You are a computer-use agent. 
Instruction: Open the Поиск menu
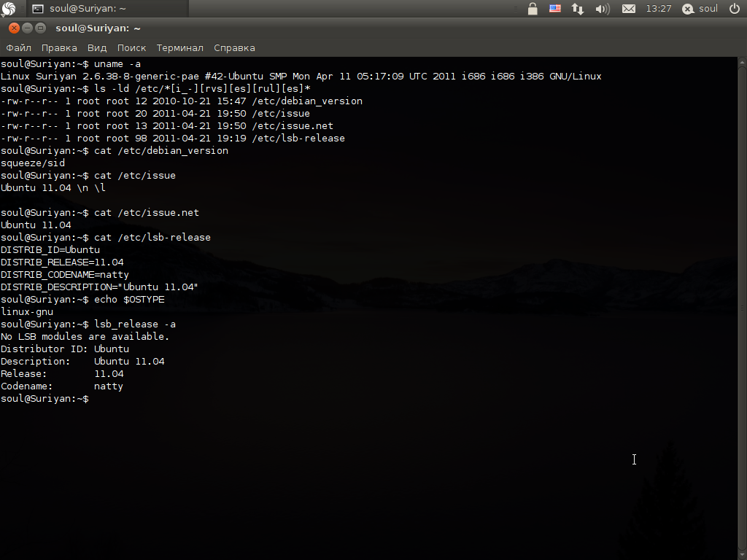click(131, 47)
